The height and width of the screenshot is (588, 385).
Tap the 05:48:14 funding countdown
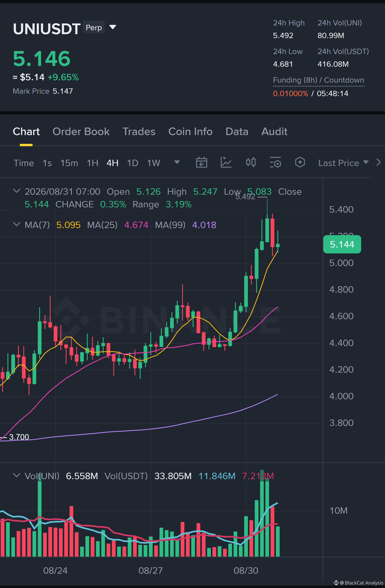pos(332,93)
